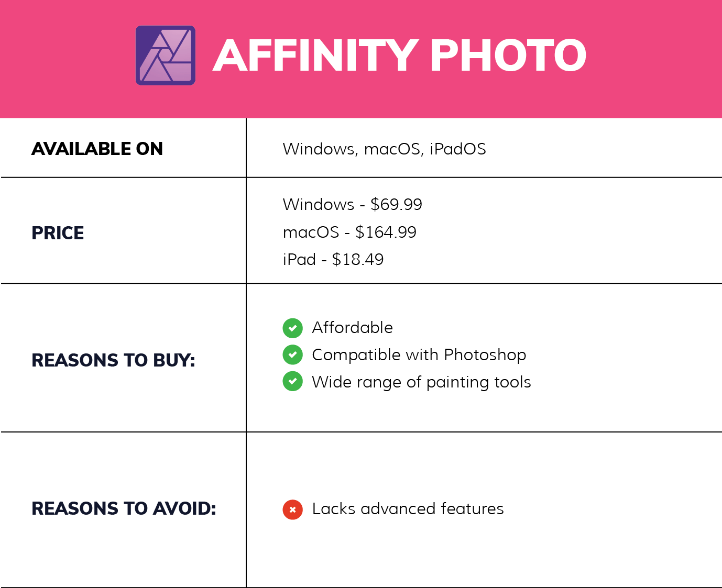Click the PRICE row label

pyautogui.click(x=58, y=233)
